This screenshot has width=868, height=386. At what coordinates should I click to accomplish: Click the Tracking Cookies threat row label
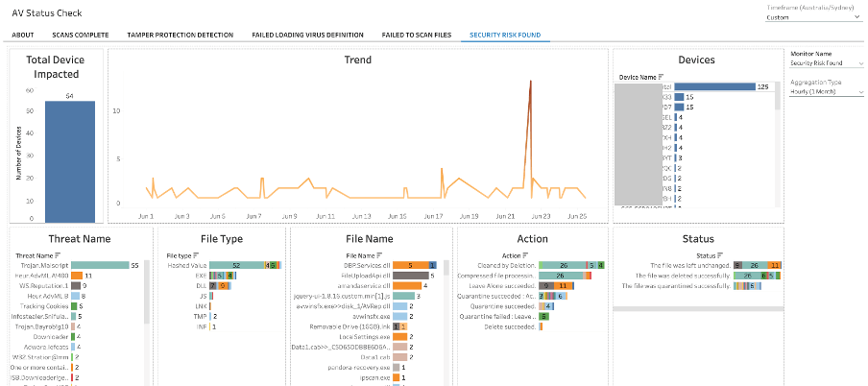(x=45, y=306)
